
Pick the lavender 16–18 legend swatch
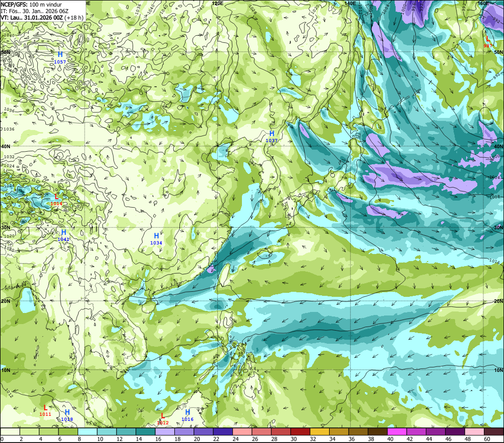[x=165, y=431]
